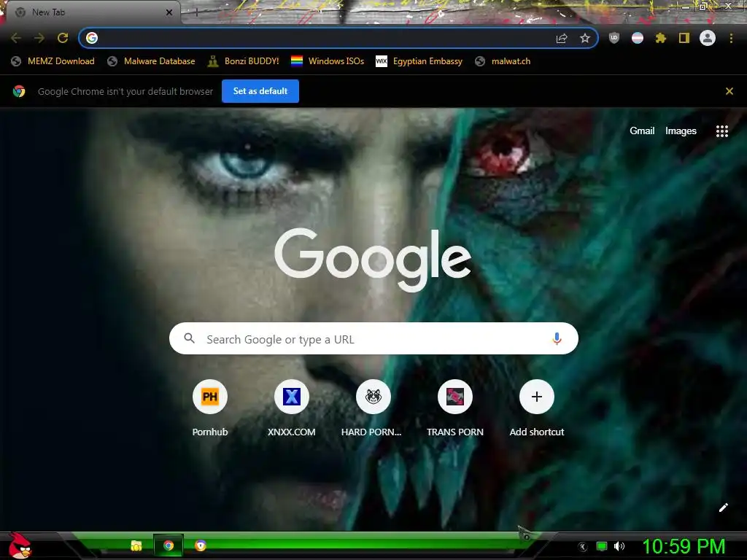Open the network tray icon
The image size is (747, 560).
click(602, 546)
